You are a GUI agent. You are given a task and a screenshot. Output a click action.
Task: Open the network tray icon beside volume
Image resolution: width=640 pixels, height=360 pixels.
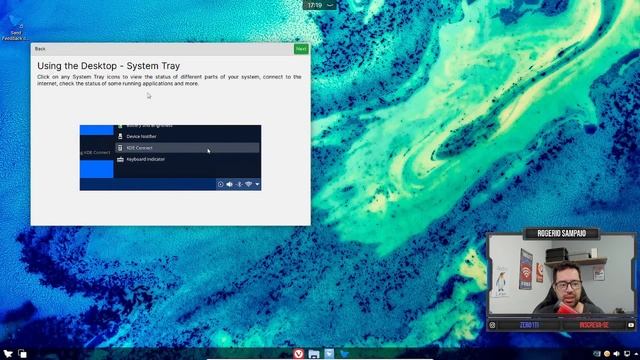click(627, 354)
